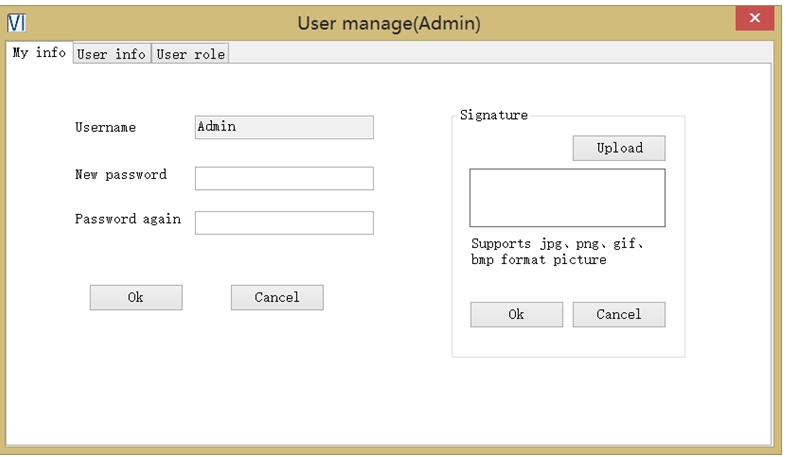786x457 pixels.
Task: Click the empty signature preview box
Action: point(567,198)
